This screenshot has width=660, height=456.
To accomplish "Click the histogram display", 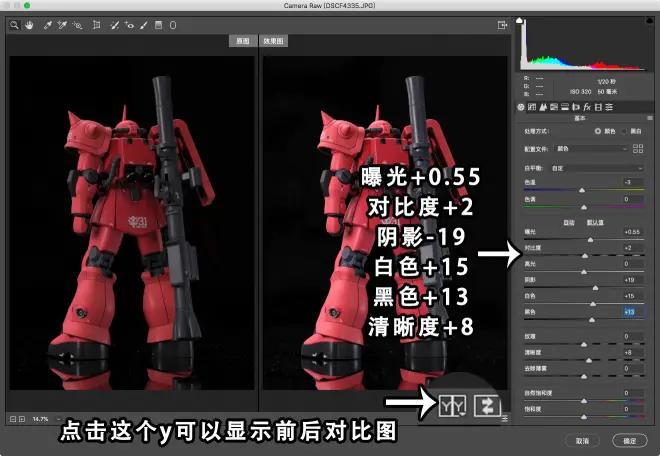I will click(585, 44).
